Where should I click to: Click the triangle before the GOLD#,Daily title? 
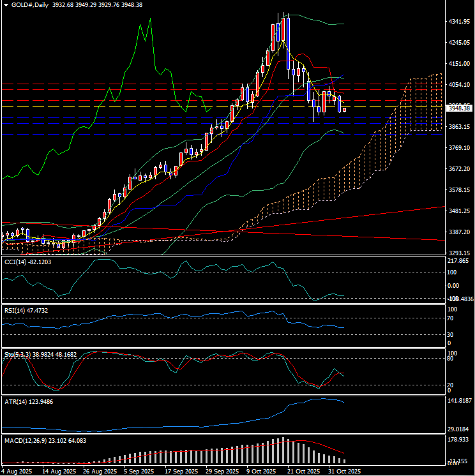click(6, 4)
